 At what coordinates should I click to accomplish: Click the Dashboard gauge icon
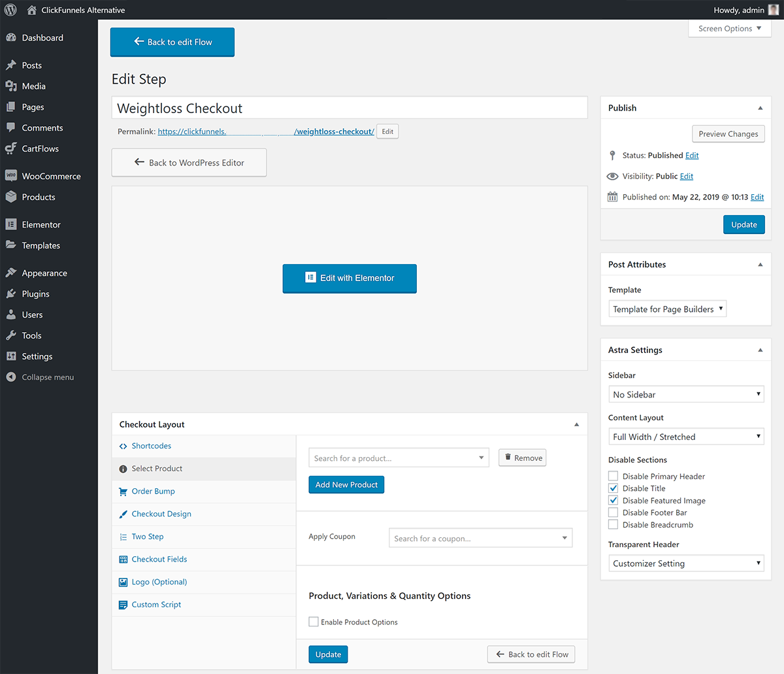coord(11,38)
